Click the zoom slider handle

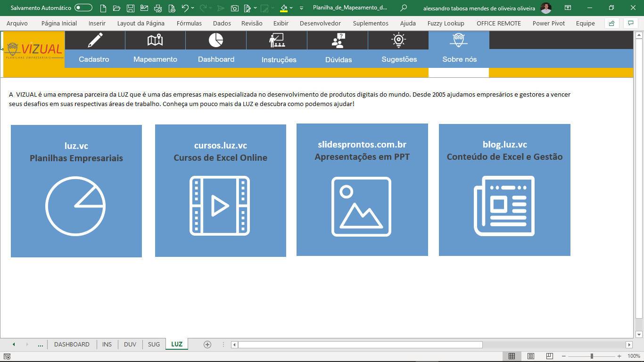[592, 356]
